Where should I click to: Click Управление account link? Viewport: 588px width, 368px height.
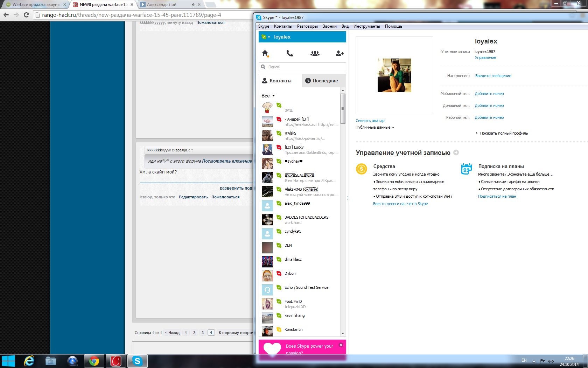point(485,57)
